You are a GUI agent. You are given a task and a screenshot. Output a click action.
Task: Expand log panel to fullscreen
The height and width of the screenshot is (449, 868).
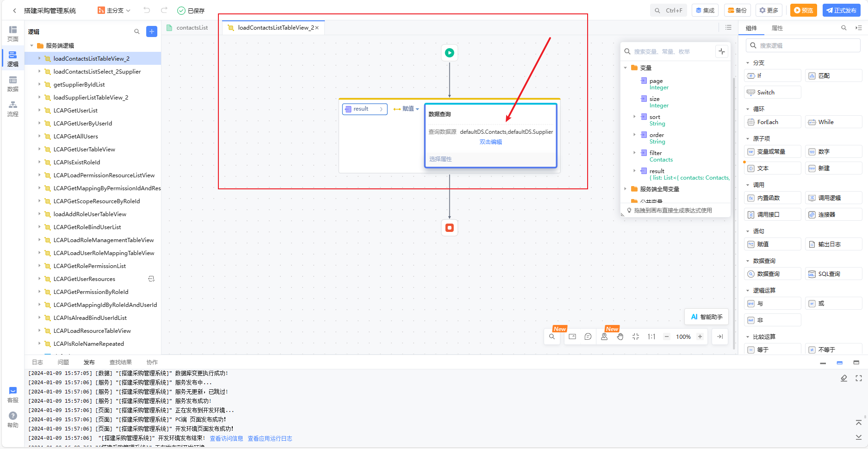click(x=859, y=378)
